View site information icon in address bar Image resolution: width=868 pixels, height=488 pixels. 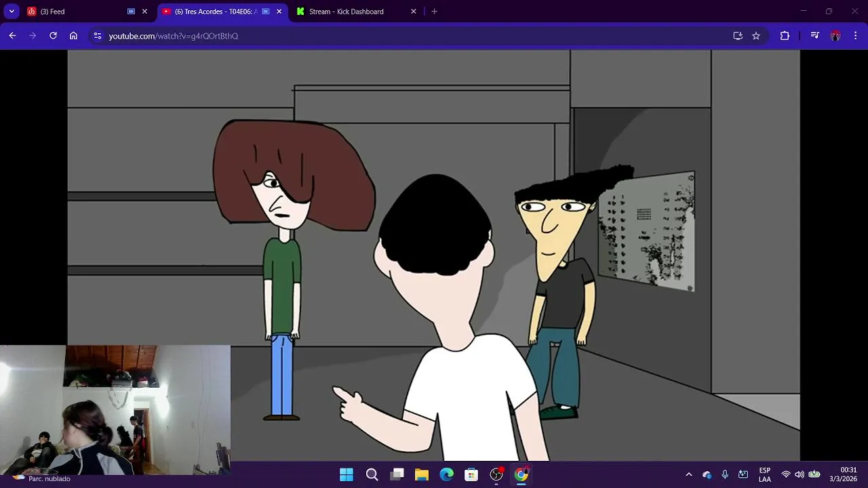coord(98,36)
